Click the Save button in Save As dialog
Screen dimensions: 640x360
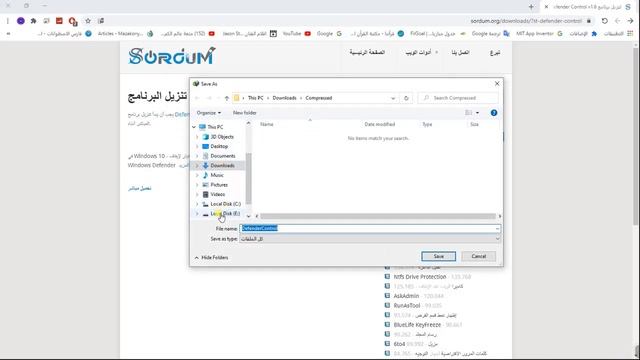438,256
